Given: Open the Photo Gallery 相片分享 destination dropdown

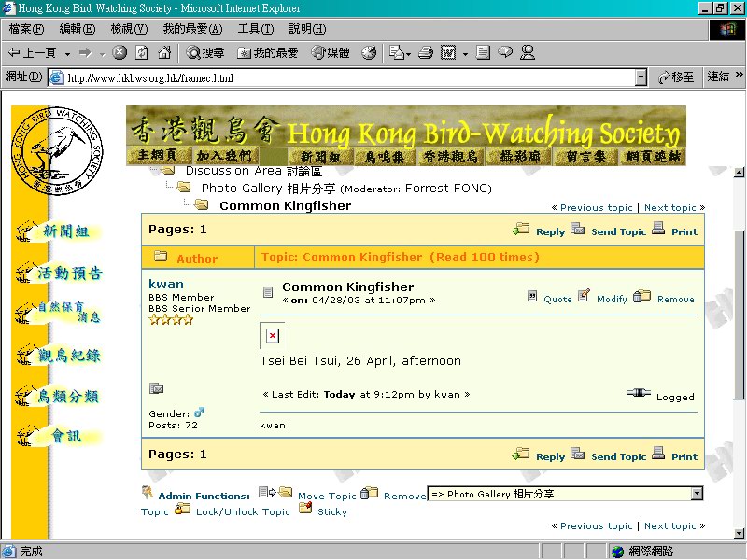Looking at the screenshot, I should (565, 494).
